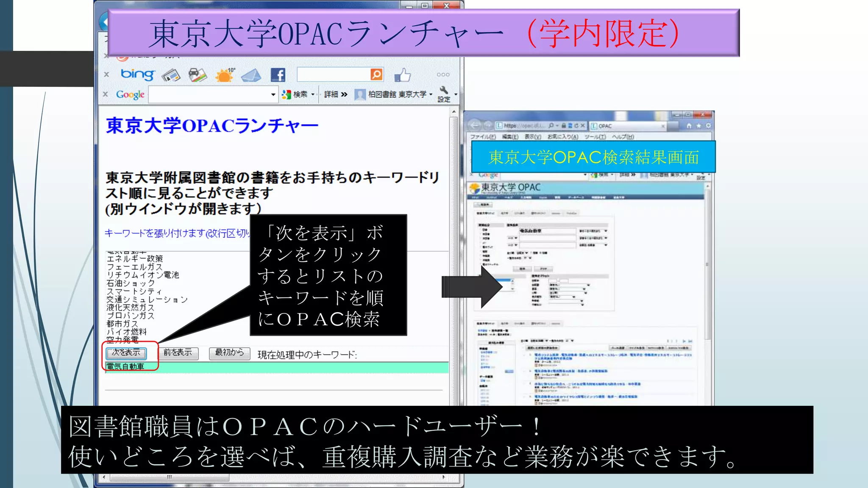Click the orange Bing search button
The image size is (868, 488).
[376, 74]
